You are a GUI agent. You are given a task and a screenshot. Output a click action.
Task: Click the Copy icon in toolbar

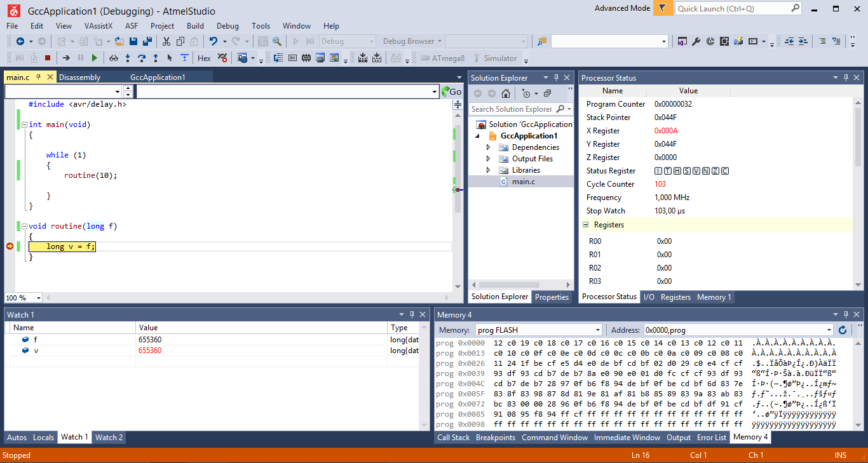click(180, 41)
